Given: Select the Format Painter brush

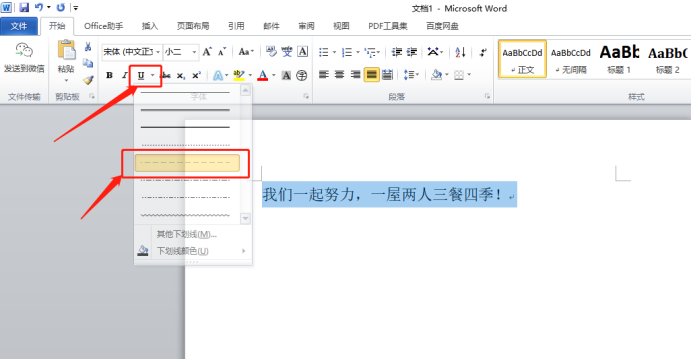Looking at the screenshot, I should (88, 80).
